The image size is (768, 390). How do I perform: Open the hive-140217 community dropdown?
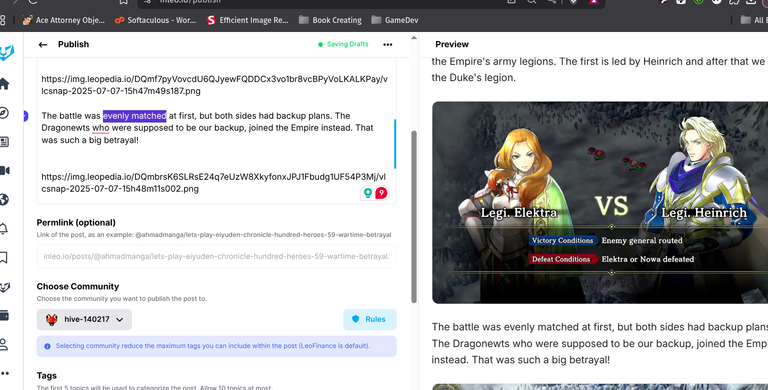[x=84, y=319]
